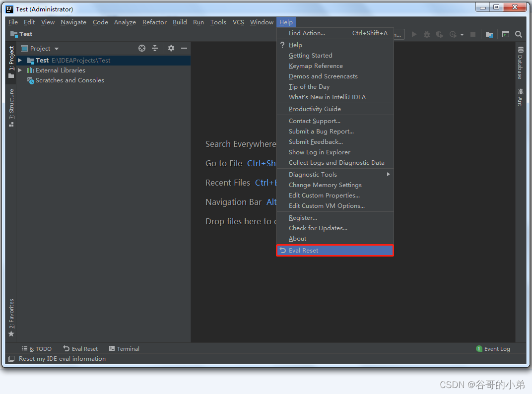Open Demos and Screencasts
The width and height of the screenshot is (532, 394).
335,76
